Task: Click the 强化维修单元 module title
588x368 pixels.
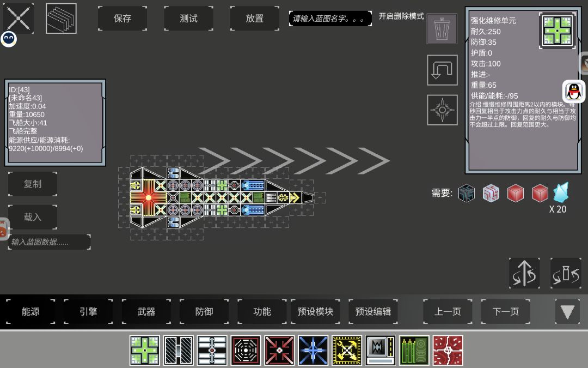Action: point(493,21)
